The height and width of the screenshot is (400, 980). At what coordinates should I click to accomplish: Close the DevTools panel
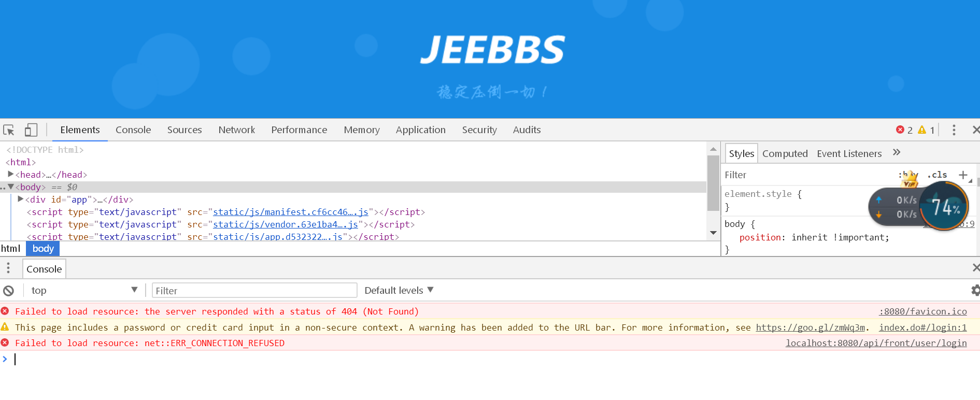click(976, 130)
